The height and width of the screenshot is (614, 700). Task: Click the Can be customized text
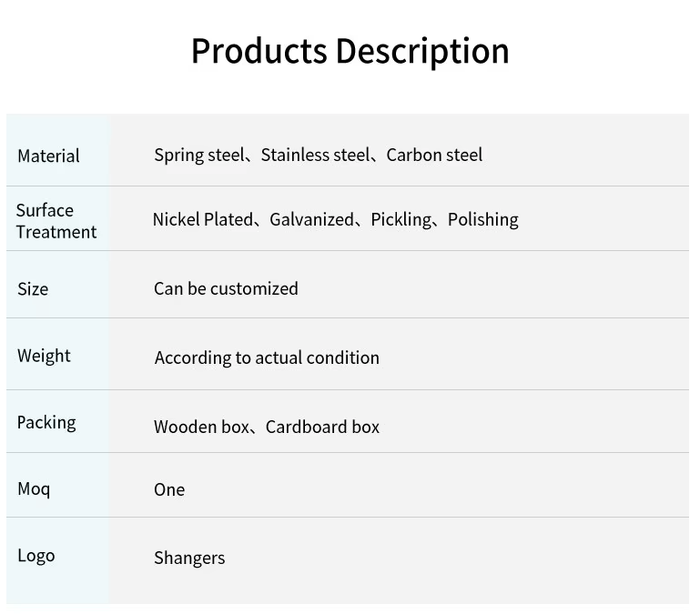[x=226, y=288]
